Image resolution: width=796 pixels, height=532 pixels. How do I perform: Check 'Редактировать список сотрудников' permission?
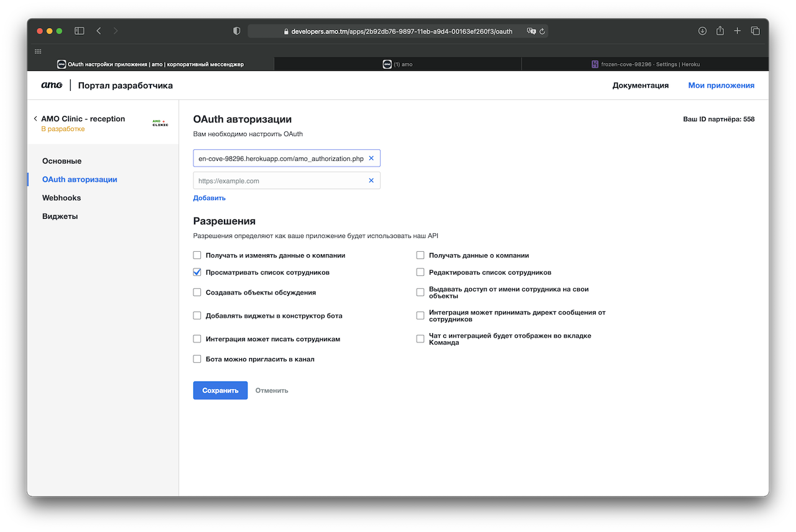point(420,272)
